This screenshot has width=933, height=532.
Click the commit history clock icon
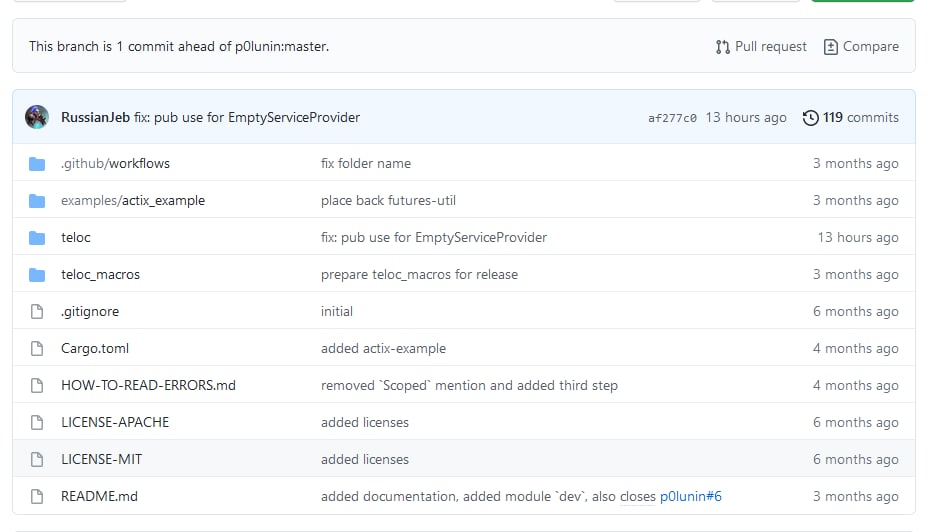[x=810, y=118]
